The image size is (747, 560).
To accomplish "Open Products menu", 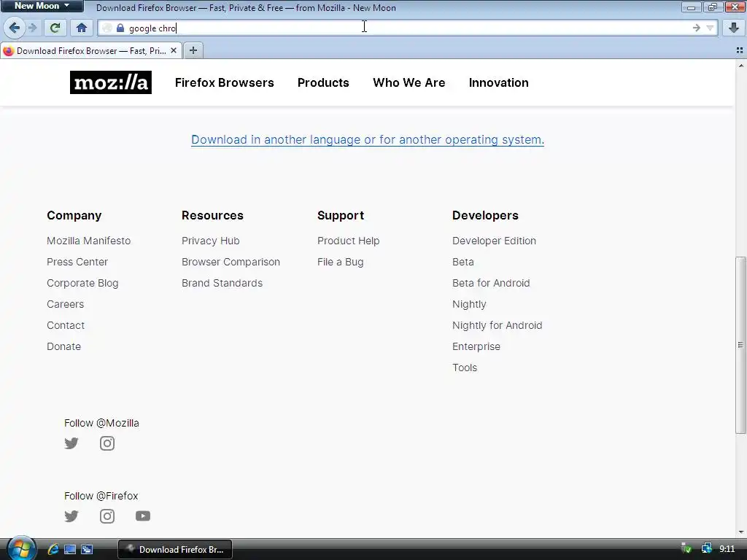I will pos(323,82).
